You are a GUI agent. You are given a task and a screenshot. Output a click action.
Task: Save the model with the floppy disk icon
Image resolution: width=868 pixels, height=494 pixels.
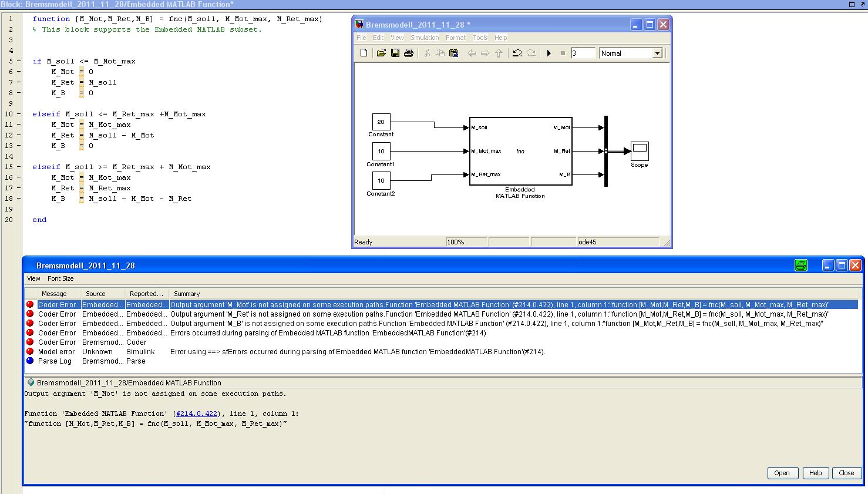coord(395,53)
